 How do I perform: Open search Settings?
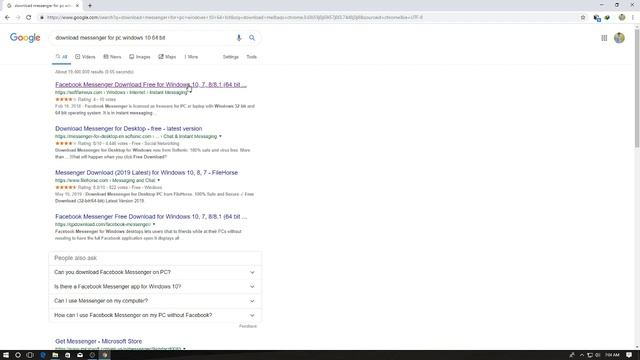(231, 57)
